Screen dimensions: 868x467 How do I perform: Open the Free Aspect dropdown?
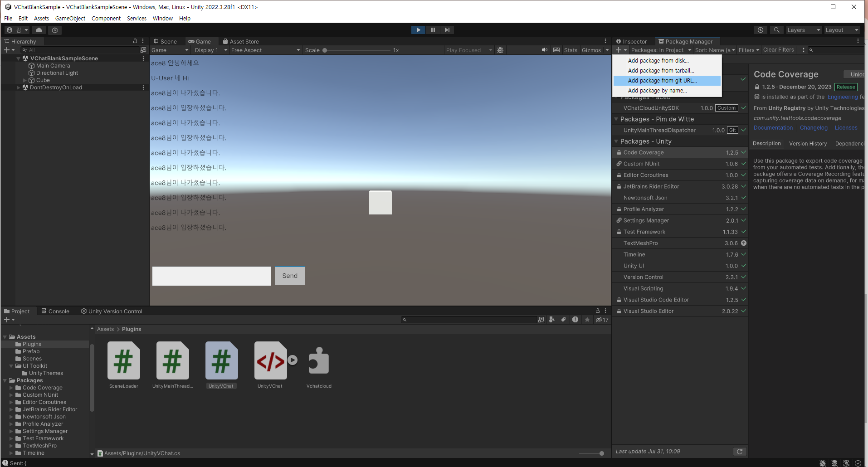click(265, 50)
